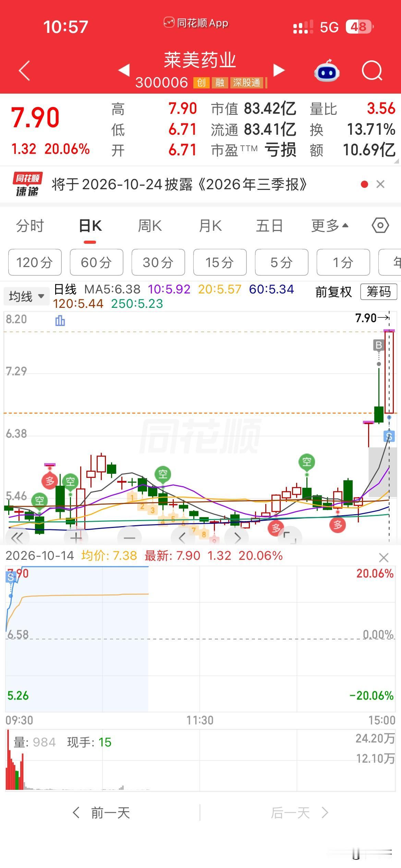This screenshot has width=401, height=868.
Task: Switch to the next stock with the right triangle
Action: pos(279,70)
